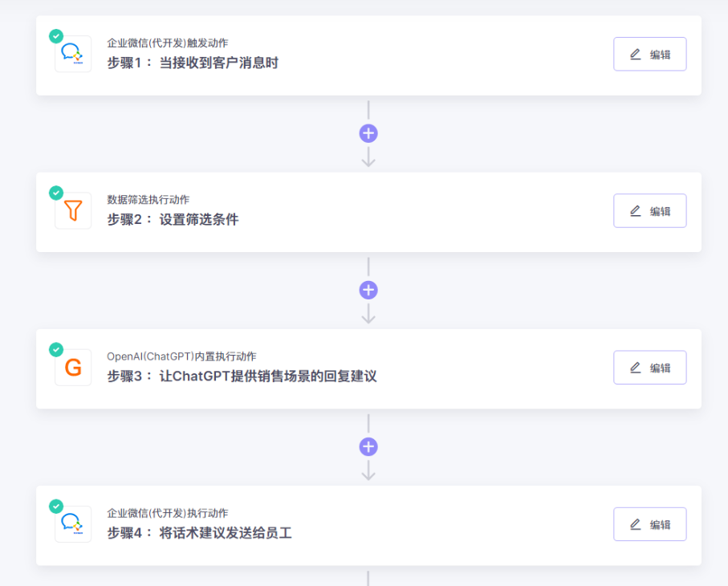Click the green checkmark on step 2
This screenshot has height=586, width=728.
tap(56, 193)
